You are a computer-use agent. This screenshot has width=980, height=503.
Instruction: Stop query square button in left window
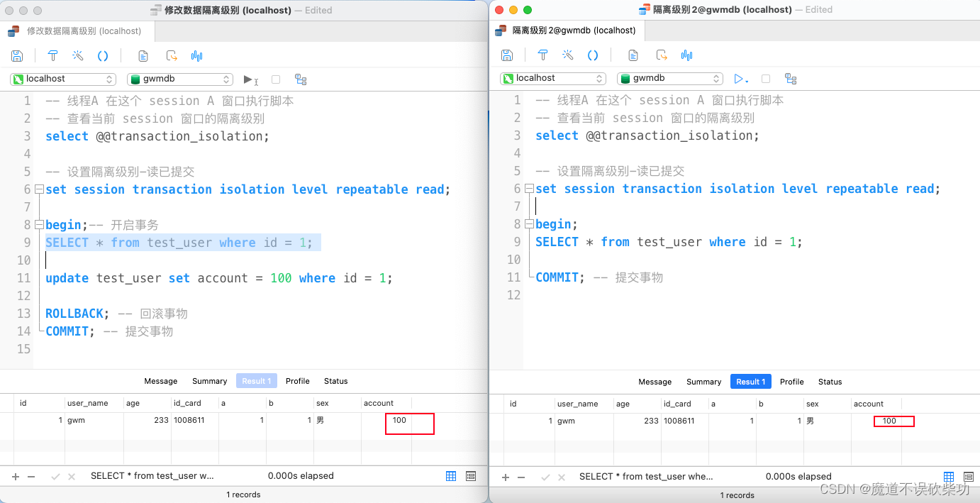pyautogui.click(x=276, y=79)
